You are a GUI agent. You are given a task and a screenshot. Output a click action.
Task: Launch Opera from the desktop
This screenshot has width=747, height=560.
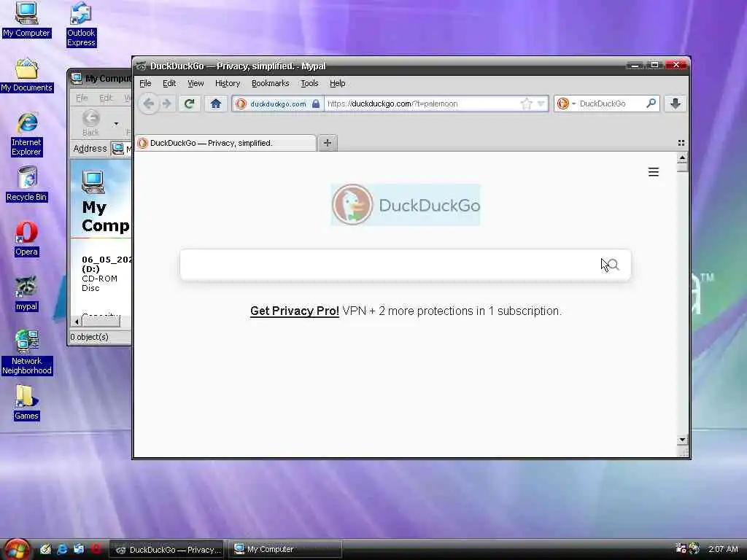coord(26,239)
